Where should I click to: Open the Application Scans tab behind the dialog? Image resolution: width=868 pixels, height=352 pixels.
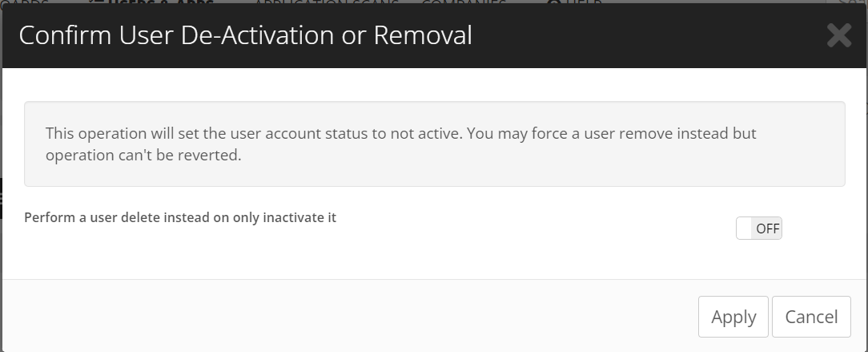[x=325, y=2]
